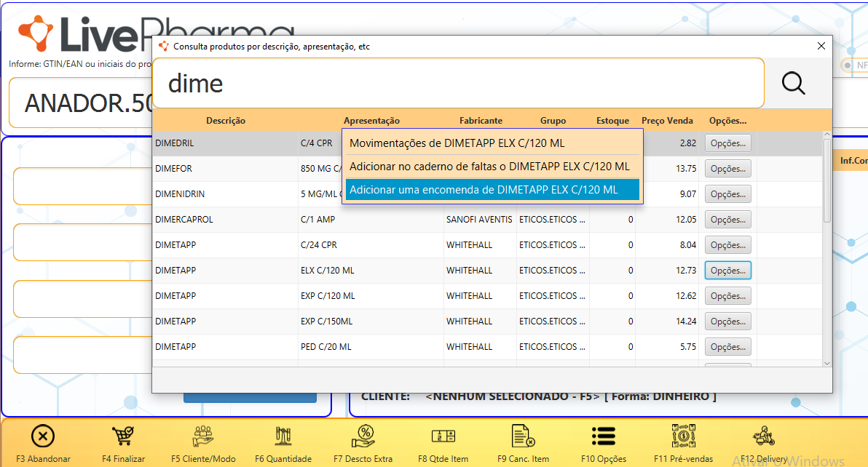This screenshot has height=467, width=868.
Task: Open Opções for DIMERCAPROL row
Action: pos(727,220)
